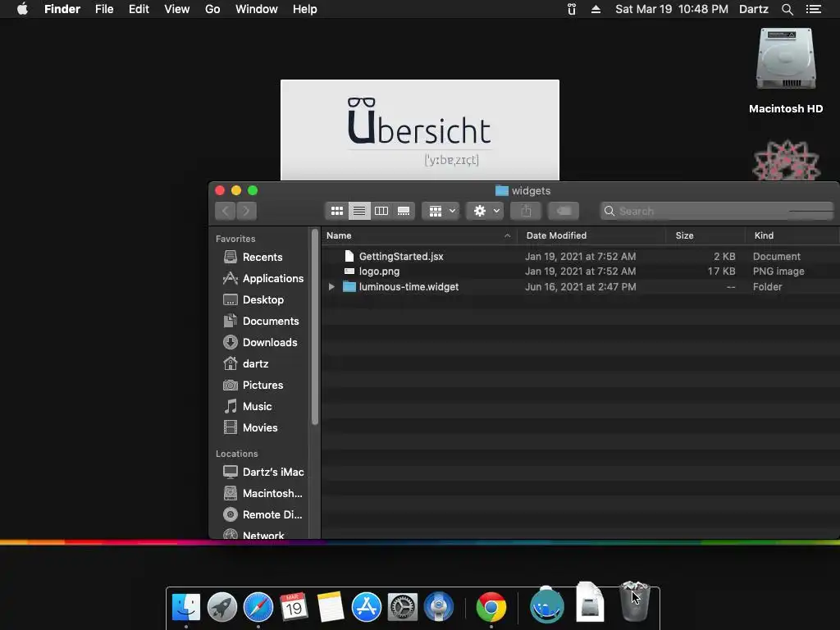
Task: Open the Trash in the Dock
Action: click(x=635, y=602)
